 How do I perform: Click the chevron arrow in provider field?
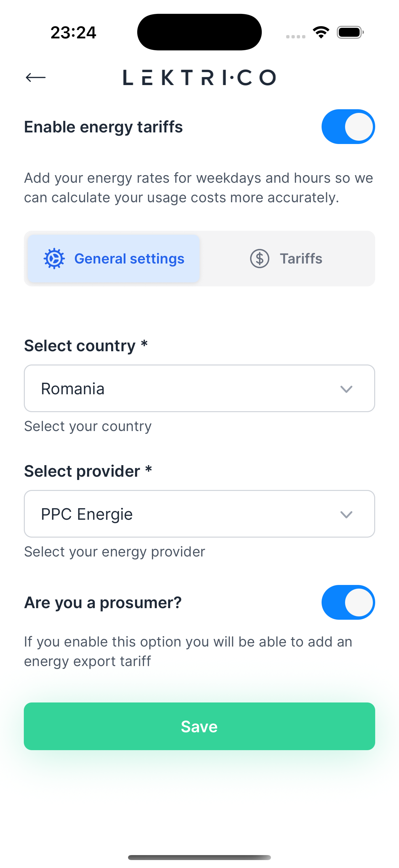click(x=346, y=514)
